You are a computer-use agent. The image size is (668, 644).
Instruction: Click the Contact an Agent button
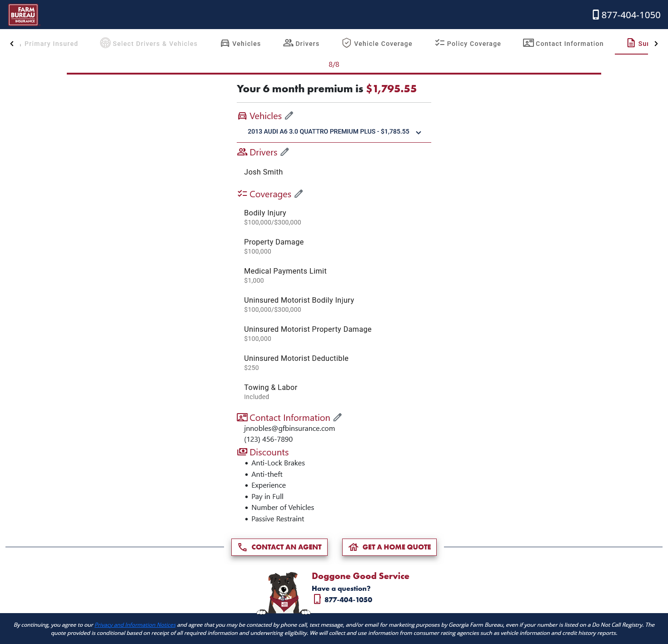click(x=279, y=547)
